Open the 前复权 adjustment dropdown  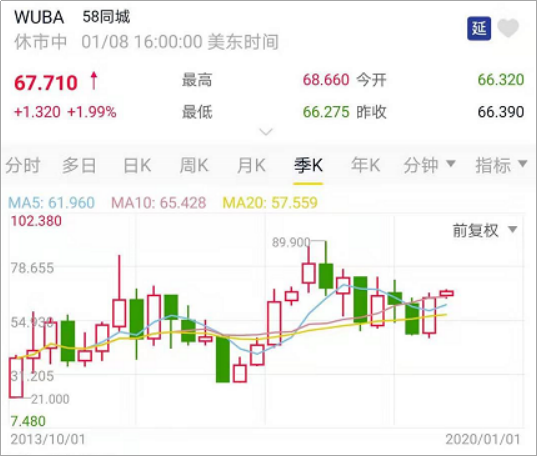[485, 230]
